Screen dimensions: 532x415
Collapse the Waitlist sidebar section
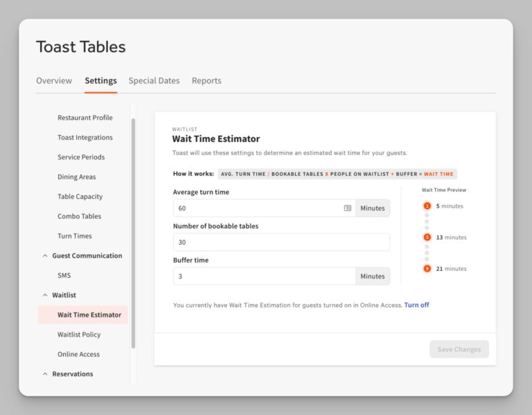45,295
